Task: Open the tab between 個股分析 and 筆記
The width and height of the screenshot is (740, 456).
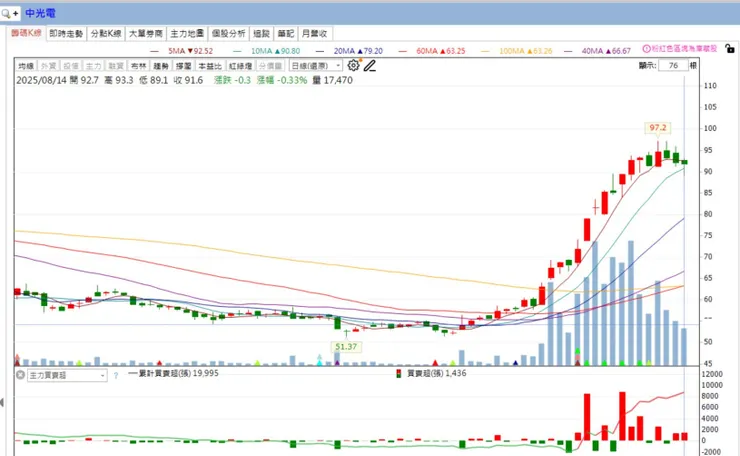Action: [x=261, y=34]
